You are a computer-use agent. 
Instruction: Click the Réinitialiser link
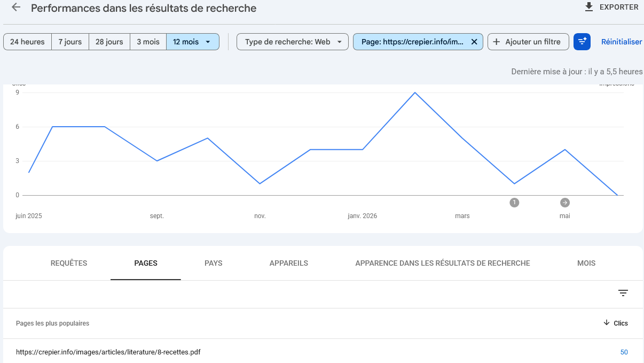[x=622, y=42]
